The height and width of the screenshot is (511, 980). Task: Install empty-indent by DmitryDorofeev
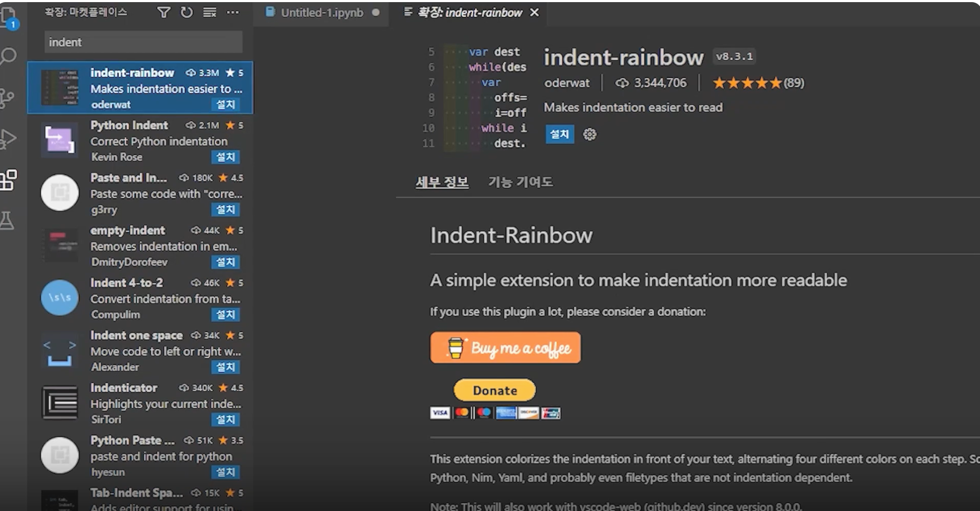pyautogui.click(x=225, y=262)
